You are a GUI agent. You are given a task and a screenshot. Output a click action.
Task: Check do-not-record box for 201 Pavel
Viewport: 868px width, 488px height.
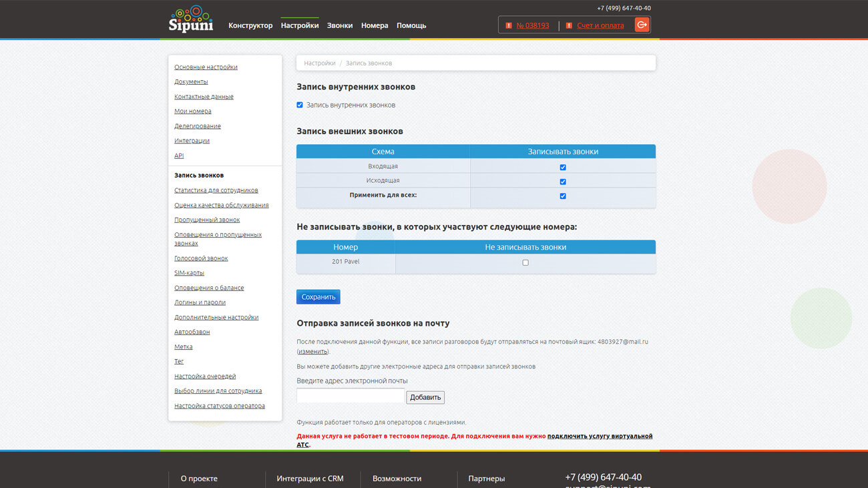click(x=525, y=263)
